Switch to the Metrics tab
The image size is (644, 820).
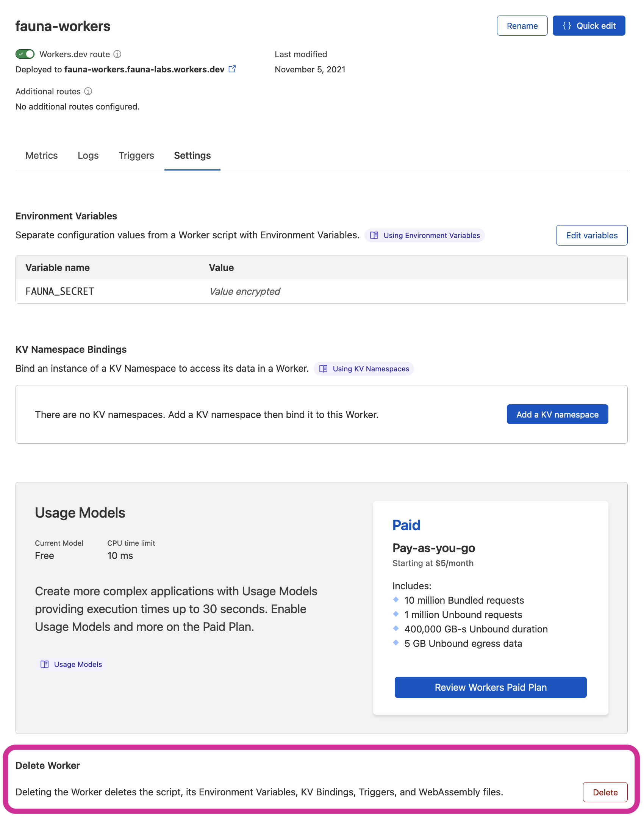coord(42,155)
